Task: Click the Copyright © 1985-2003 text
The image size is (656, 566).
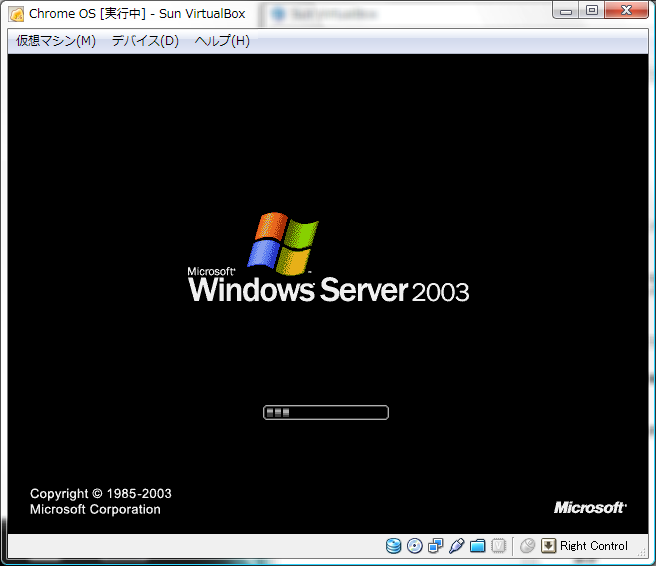Action: pyautogui.click(x=101, y=494)
